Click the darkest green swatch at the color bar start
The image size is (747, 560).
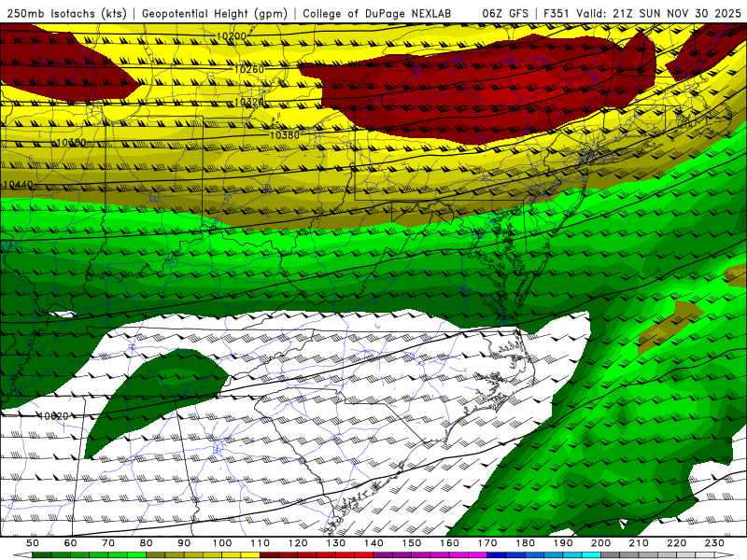[x=42, y=554]
